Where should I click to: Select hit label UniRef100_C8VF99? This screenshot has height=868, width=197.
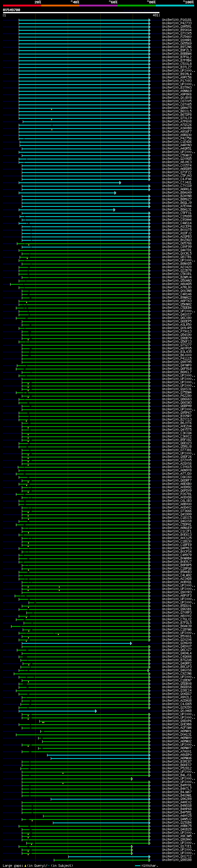[x=177, y=247]
